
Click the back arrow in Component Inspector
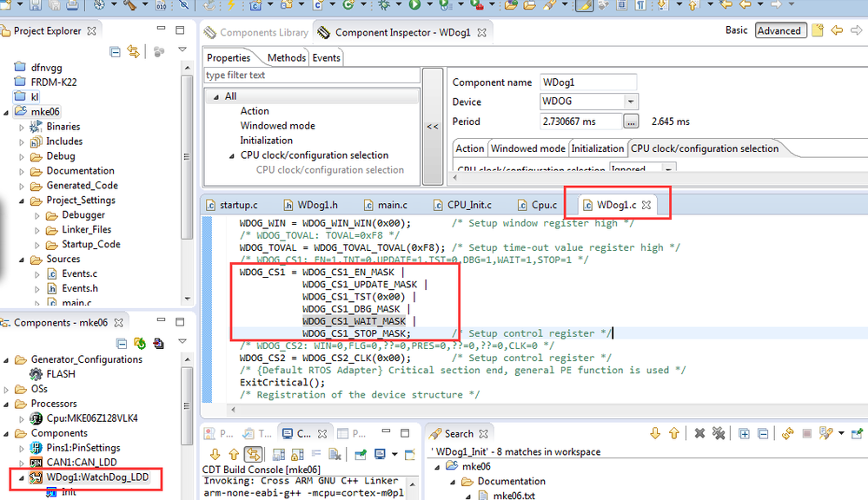[837, 30]
